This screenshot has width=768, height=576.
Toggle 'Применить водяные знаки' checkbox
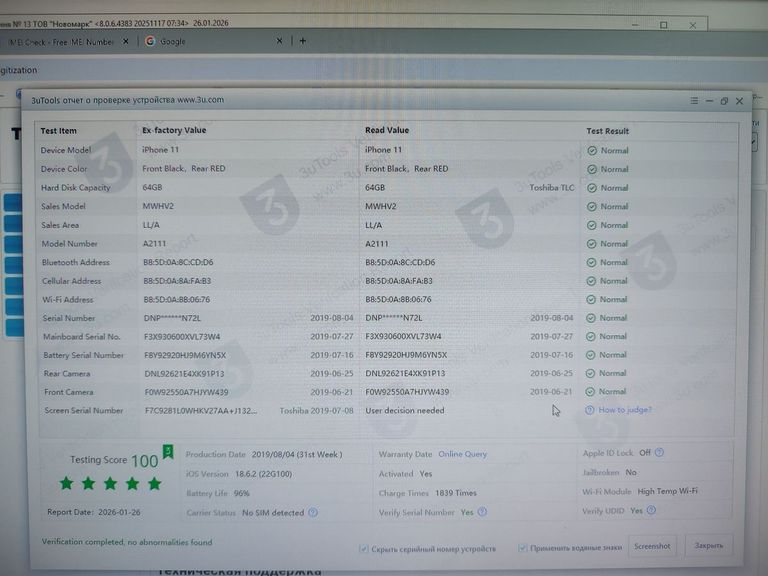[x=522, y=547]
